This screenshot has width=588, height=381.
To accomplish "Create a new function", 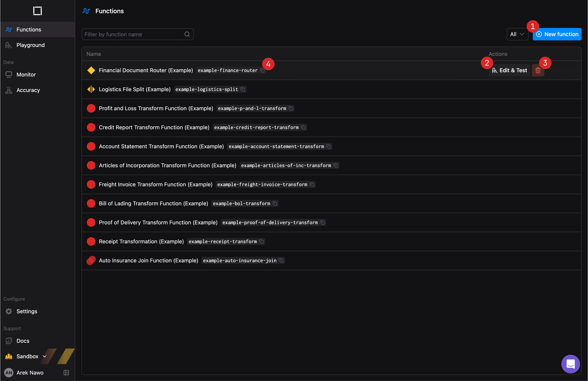I will coord(557,34).
